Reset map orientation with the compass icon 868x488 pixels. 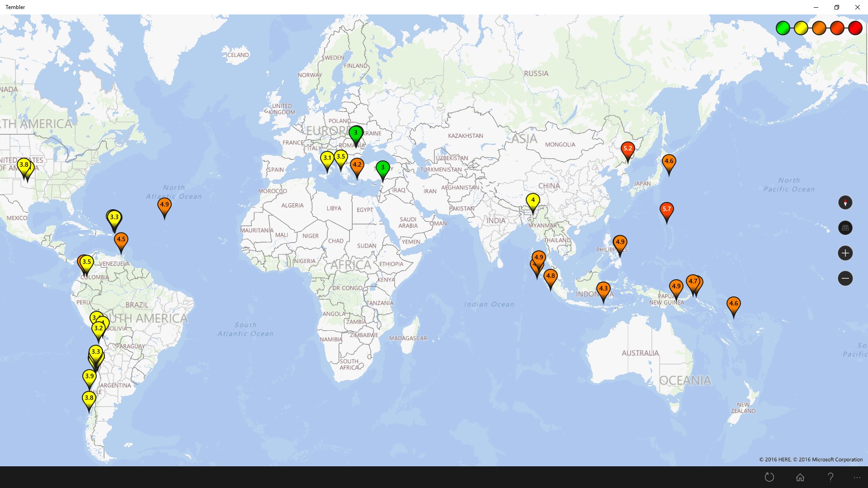coord(846,202)
